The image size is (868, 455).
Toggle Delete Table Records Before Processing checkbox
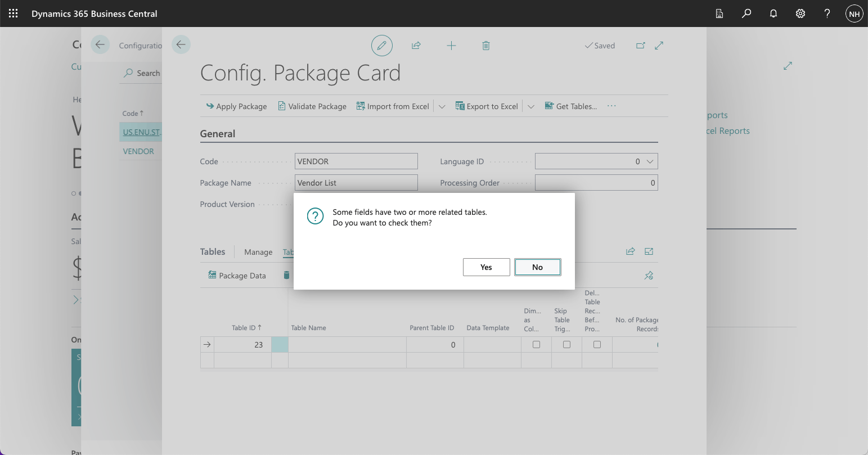point(597,345)
